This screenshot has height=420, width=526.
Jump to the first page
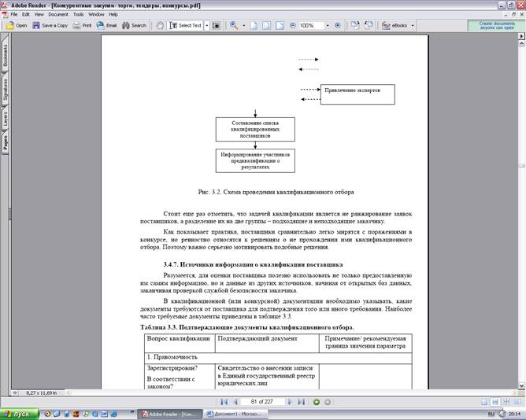coord(224,401)
